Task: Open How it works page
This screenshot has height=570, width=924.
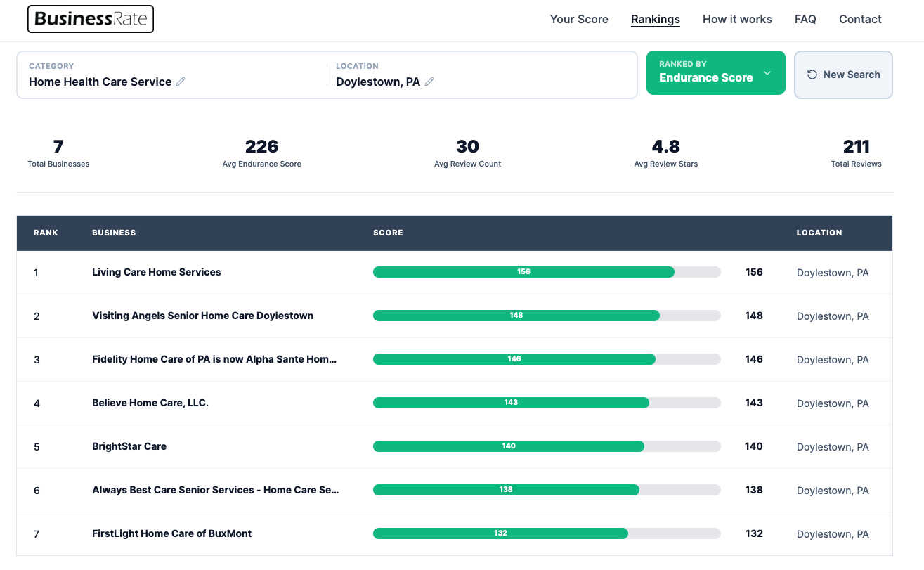Action: [x=737, y=20]
